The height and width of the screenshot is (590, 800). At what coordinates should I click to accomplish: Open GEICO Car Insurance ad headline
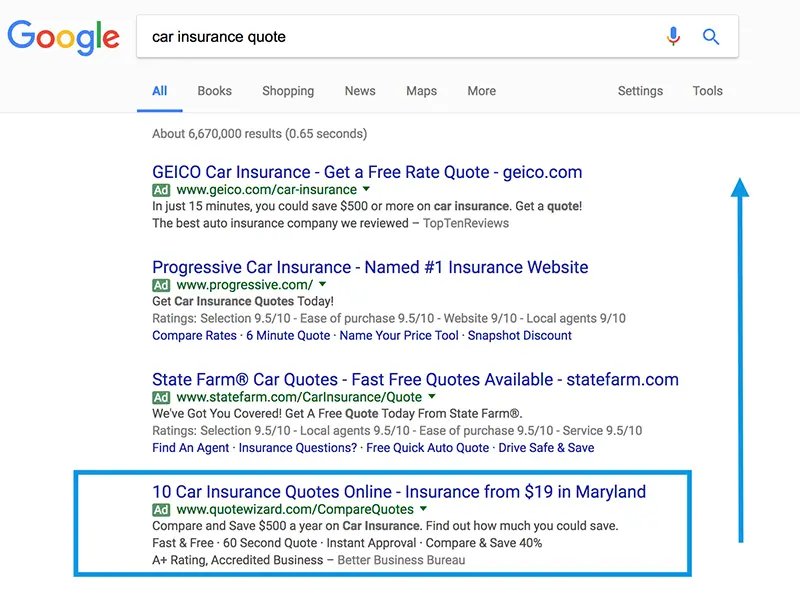point(367,173)
